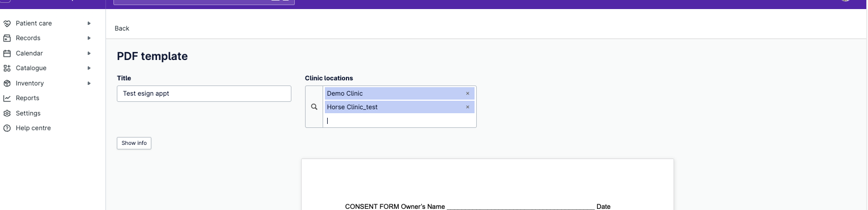Click the Date label in the PDF preview
This screenshot has width=868, height=210.
[x=603, y=207]
